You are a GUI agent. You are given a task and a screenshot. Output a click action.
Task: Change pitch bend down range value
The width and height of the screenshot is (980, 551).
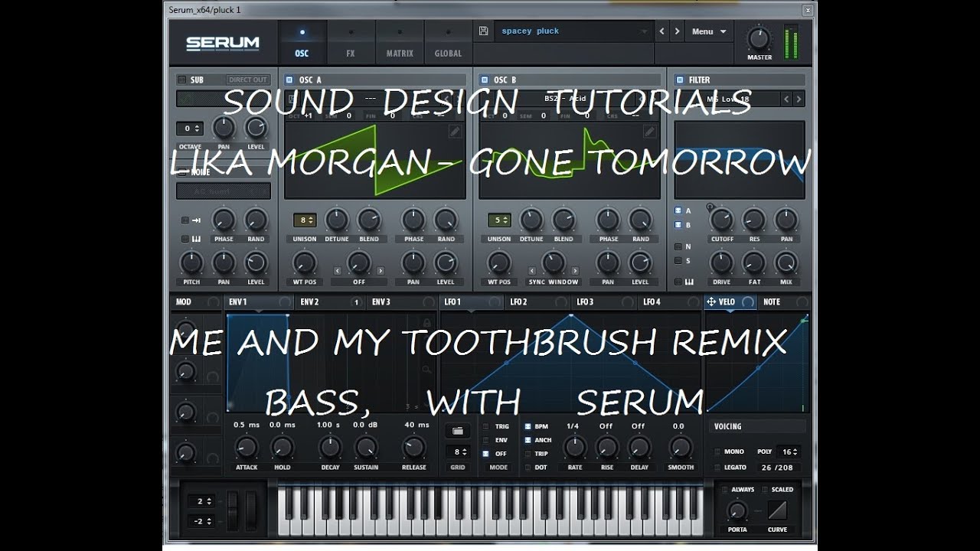[201, 521]
